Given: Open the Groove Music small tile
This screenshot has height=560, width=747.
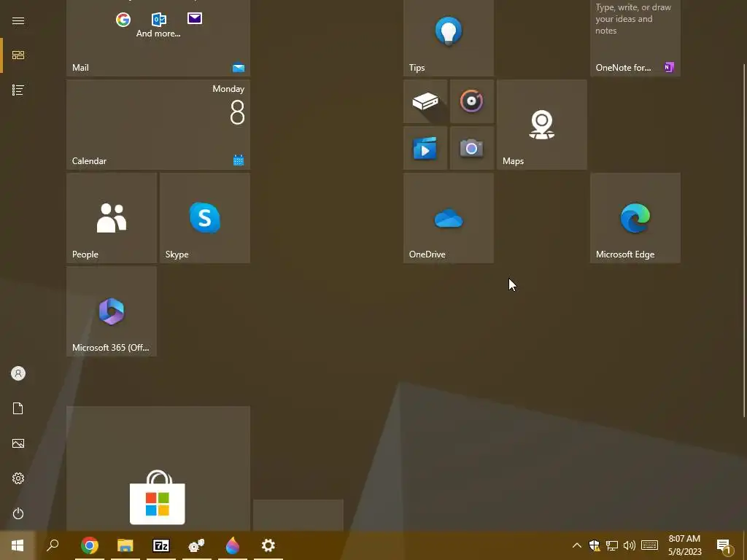Looking at the screenshot, I should 472,101.
